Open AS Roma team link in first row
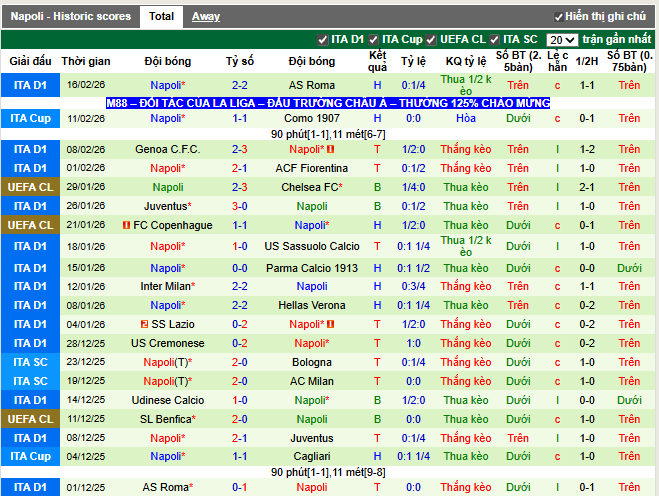659x496 pixels. 311,86
